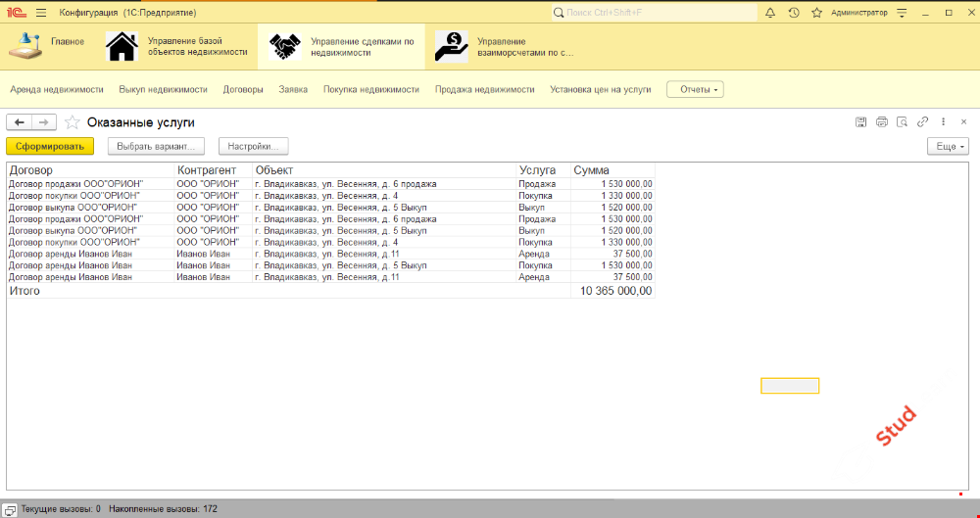Click the Сформировать button
The height and width of the screenshot is (518, 980).
click(x=49, y=146)
